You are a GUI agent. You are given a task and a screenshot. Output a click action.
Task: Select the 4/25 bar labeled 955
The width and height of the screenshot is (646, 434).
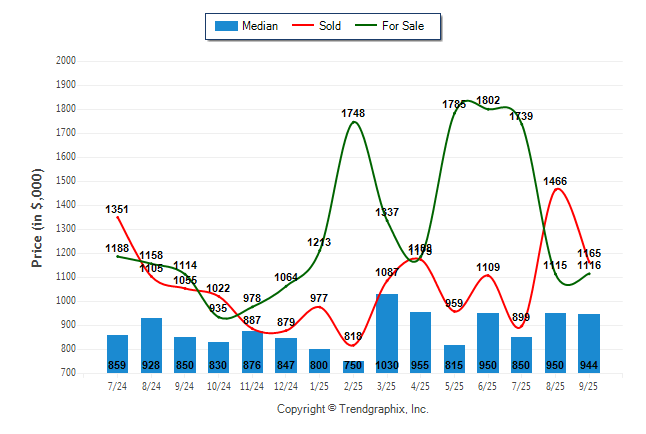pos(420,342)
